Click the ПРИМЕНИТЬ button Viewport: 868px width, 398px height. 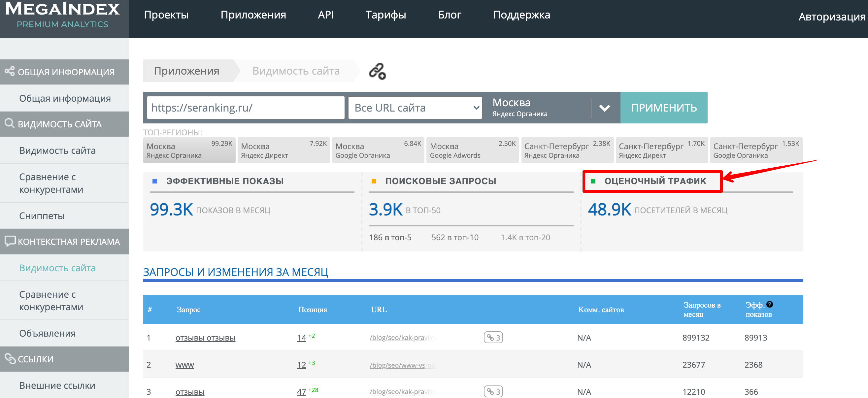664,108
